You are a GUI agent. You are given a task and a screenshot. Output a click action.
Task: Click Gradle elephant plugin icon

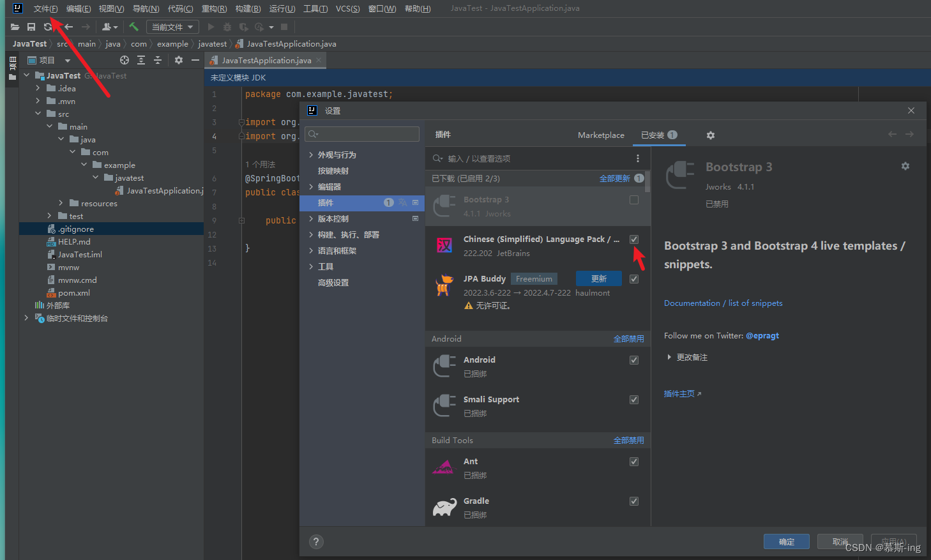(444, 507)
